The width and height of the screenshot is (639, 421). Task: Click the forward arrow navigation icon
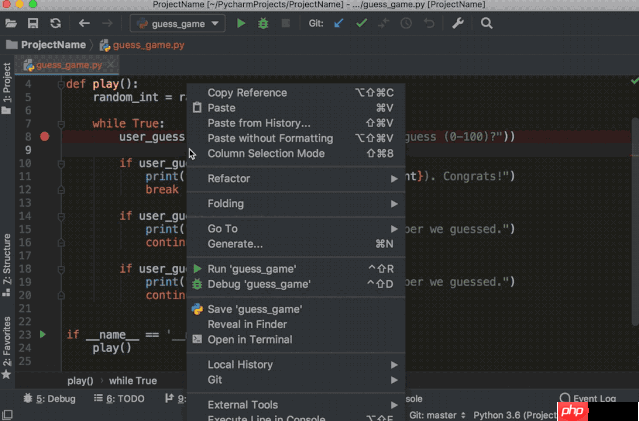pyautogui.click(x=107, y=23)
